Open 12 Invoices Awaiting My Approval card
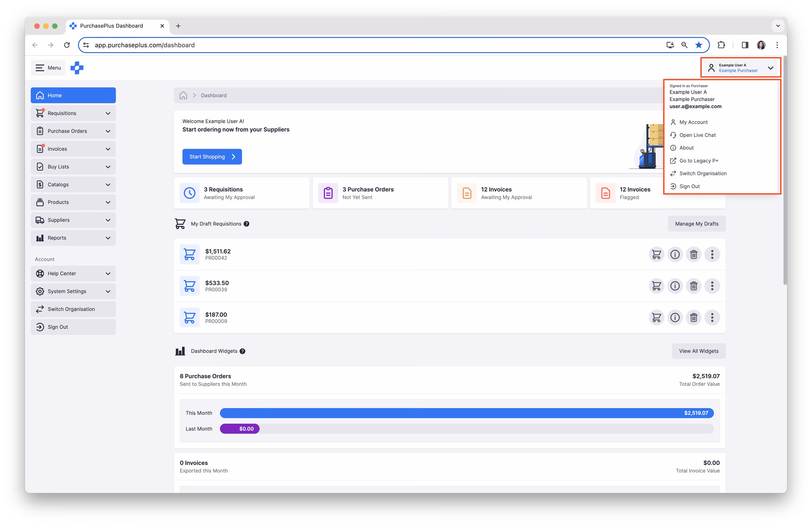The image size is (812, 526). click(519, 193)
